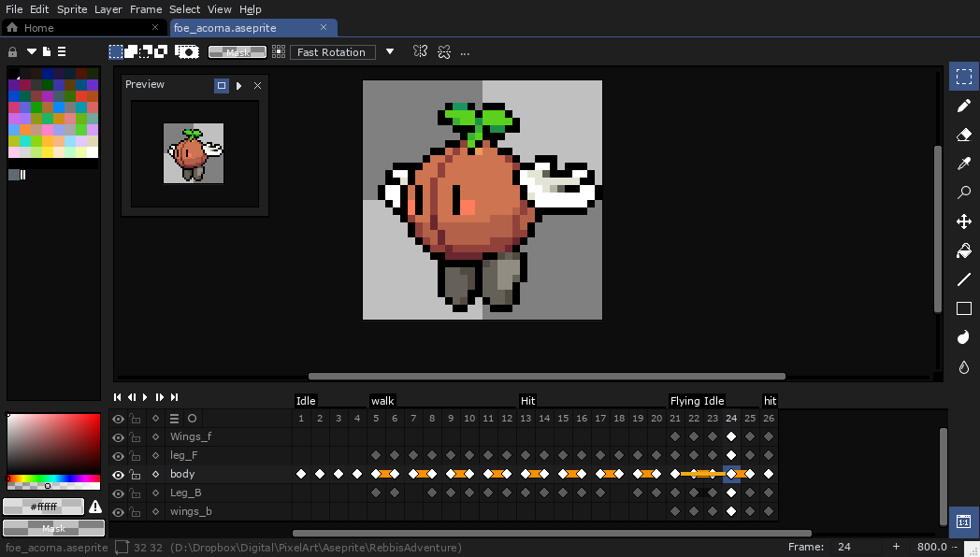Hide the Wings_f layer
Screen dimensions: 980x557
pyautogui.click(x=118, y=437)
